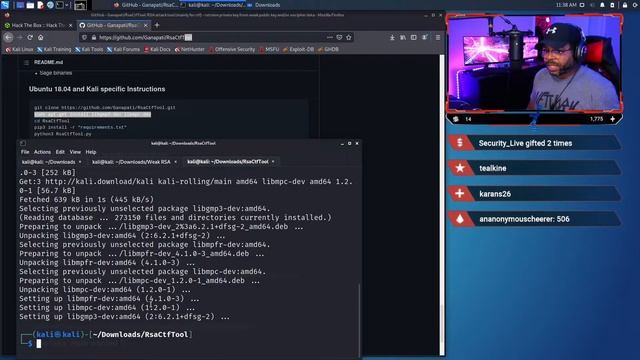Screen dimensions: 640x360
Task: Open the Firefox downloads panel
Action: point(392,37)
